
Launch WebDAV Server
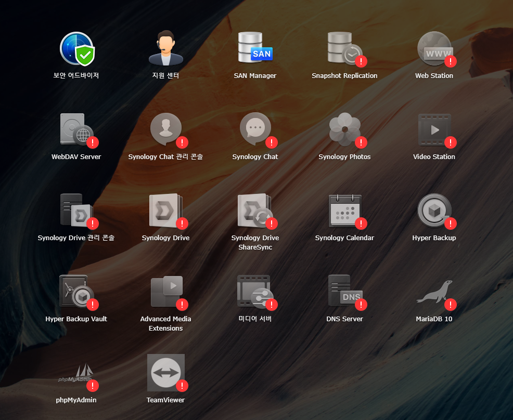(76, 130)
